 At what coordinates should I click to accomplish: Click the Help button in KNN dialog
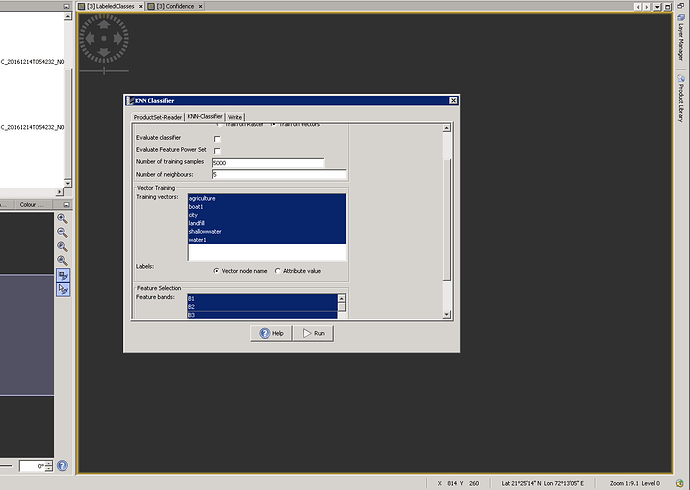(x=272, y=333)
